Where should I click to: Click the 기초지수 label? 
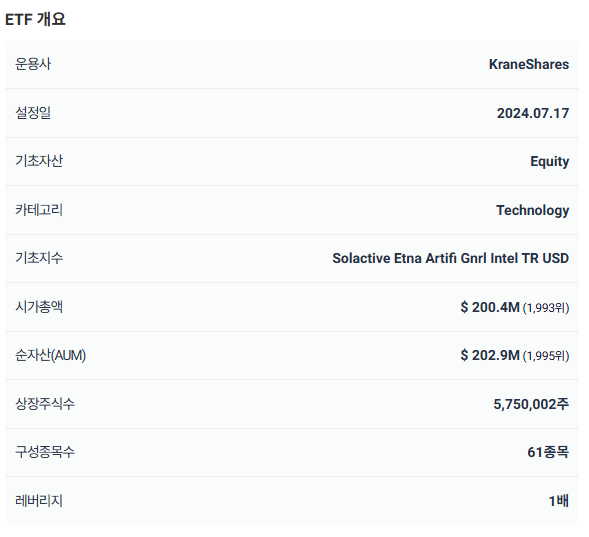click(39, 258)
